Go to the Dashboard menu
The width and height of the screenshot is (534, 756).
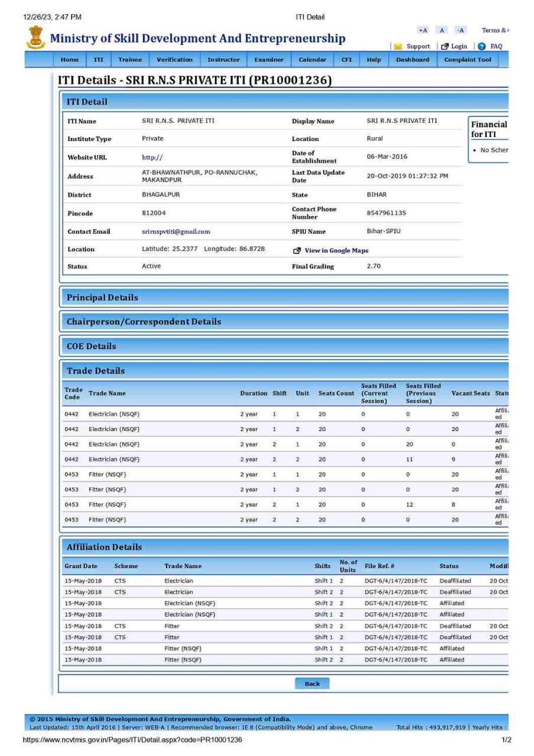coord(412,60)
